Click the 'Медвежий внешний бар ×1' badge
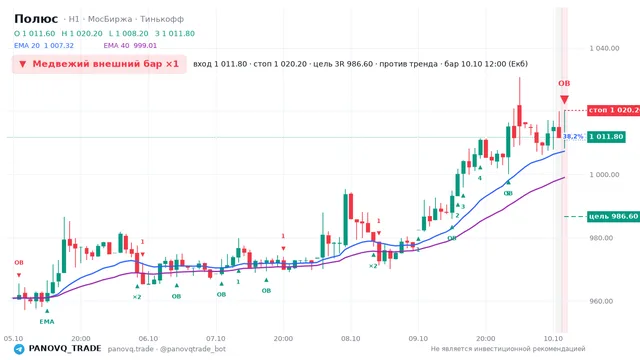Image resolution: width=640 pixels, height=360 pixels. 99,64
